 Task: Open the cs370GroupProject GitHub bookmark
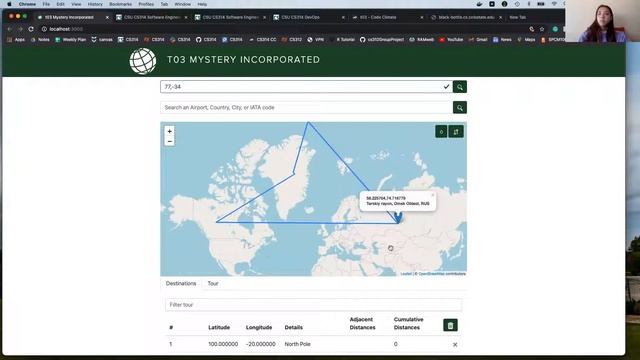[382, 40]
